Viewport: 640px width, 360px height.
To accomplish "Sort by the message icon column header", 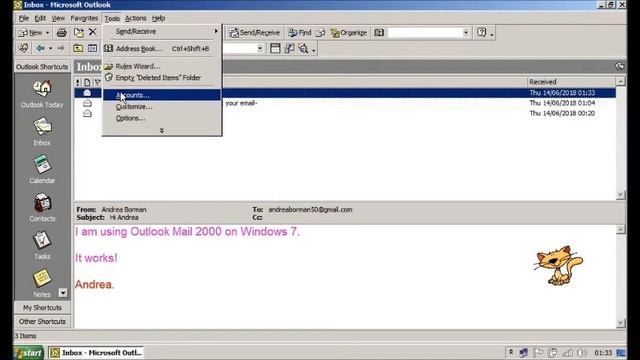I will click(x=87, y=82).
